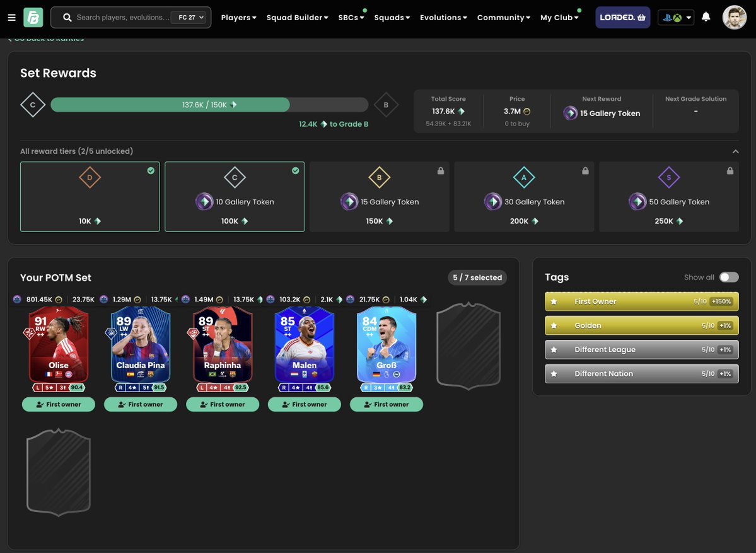Expand the Evolutions menu

click(443, 18)
